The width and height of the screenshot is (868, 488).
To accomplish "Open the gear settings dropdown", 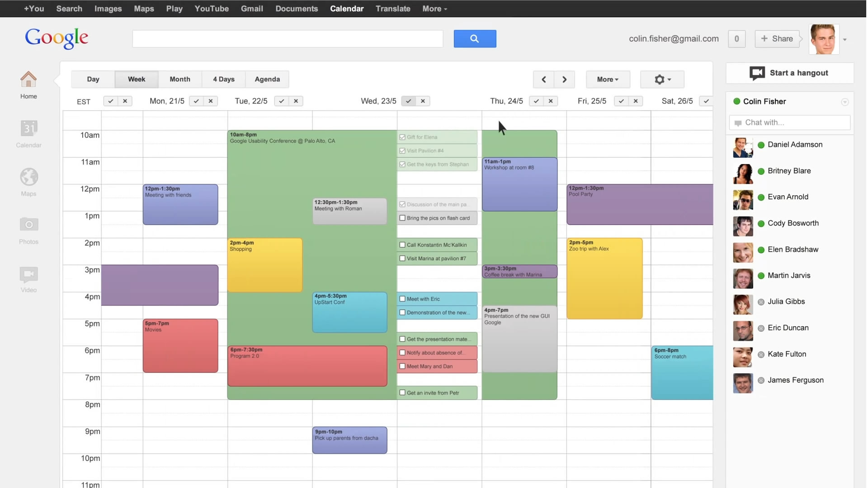I will [x=662, y=80].
